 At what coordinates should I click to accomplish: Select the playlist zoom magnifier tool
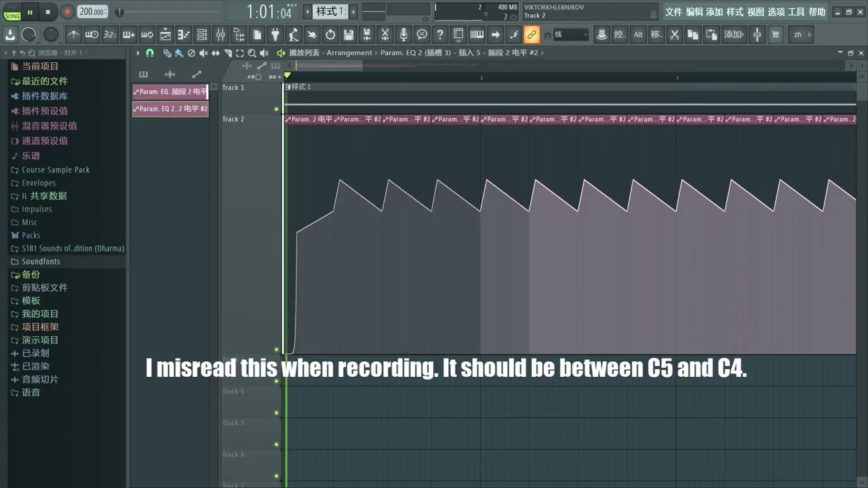tap(252, 53)
